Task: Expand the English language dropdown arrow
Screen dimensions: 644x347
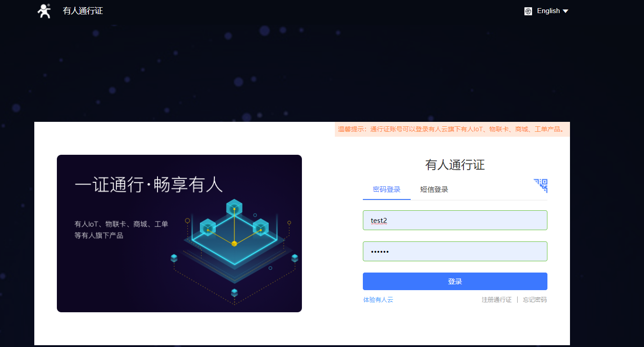Action: (x=565, y=11)
